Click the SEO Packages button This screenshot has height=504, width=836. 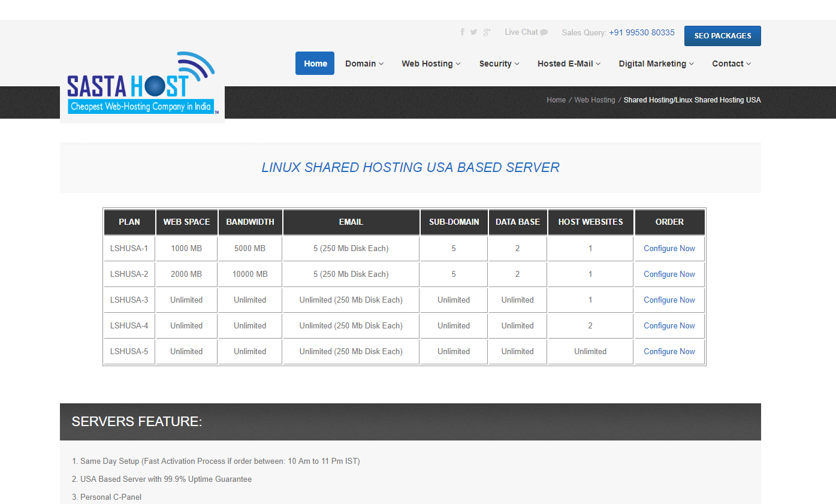723,36
